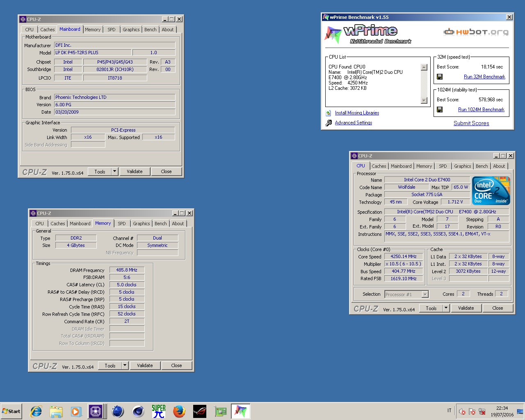Click the Core Speed 4250.14 MHz field
The width and height of the screenshot is (525, 420).
[x=404, y=256]
